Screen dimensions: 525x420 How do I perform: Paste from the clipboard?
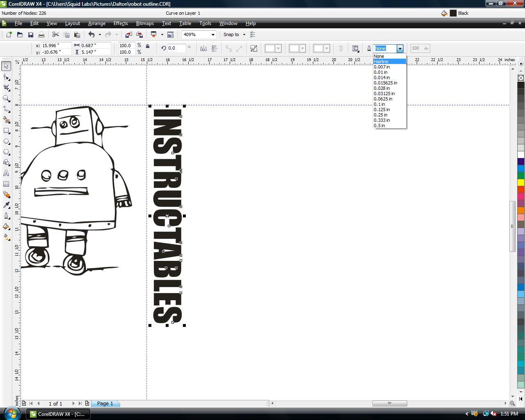coord(77,35)
